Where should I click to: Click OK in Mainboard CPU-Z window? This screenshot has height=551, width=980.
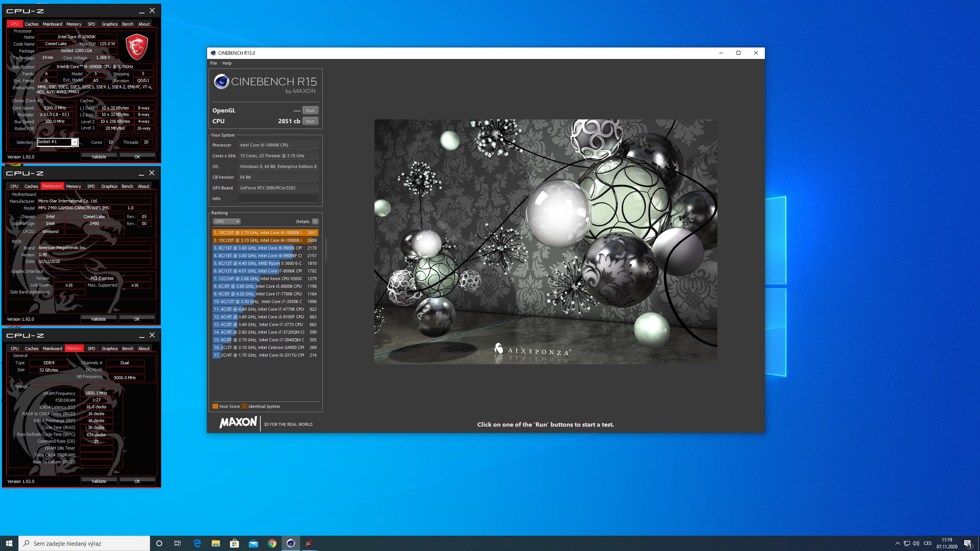tap(137, 319)
